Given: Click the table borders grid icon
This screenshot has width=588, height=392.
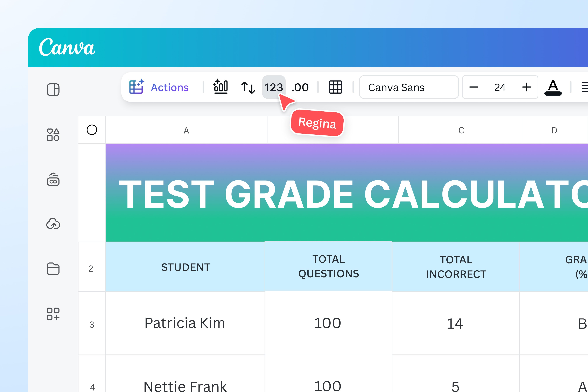Looking at the screenshot, I should pyautogui.click(x=335, y=87).
